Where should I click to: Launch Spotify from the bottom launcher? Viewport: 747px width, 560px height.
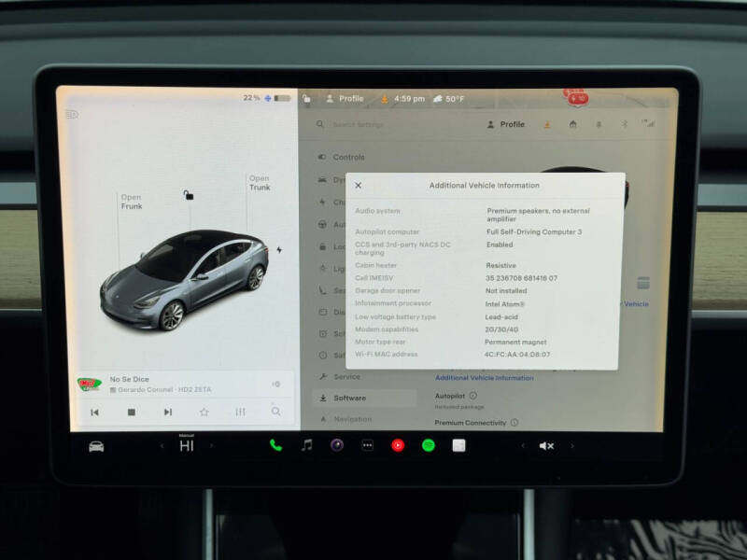click(427, 446)
